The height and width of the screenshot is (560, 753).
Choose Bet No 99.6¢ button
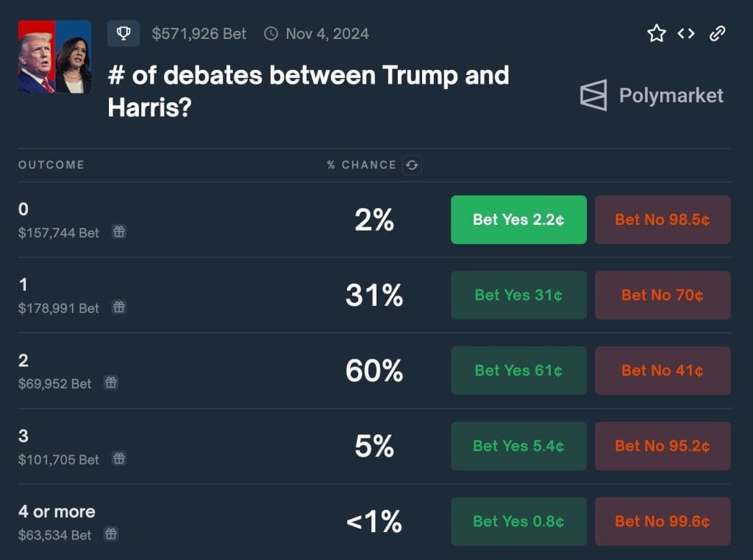(663, 521)
